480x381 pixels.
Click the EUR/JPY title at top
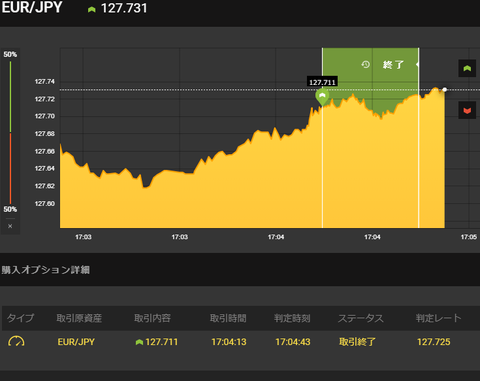(x=32, y=8)
